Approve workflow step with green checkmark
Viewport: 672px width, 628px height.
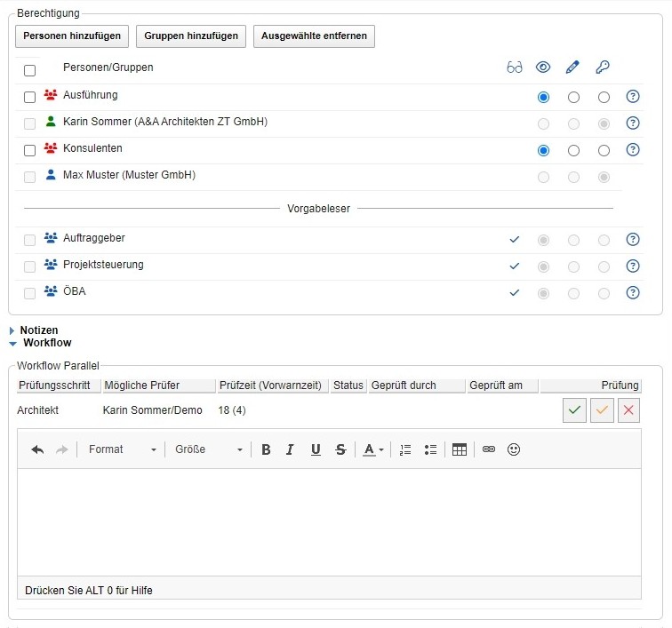pos(574,410)
